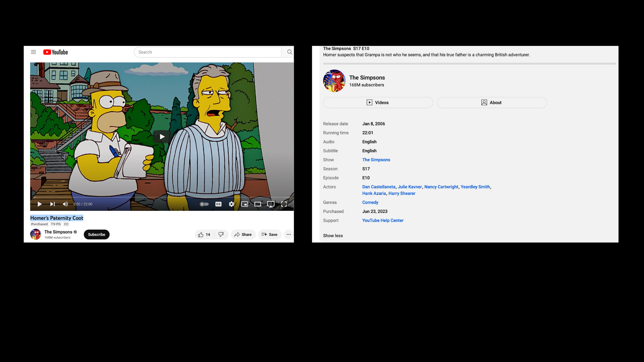This screenshot has width=644, height=362.
Task: Collapse description with Show less
Action: (x=333, y=236)
